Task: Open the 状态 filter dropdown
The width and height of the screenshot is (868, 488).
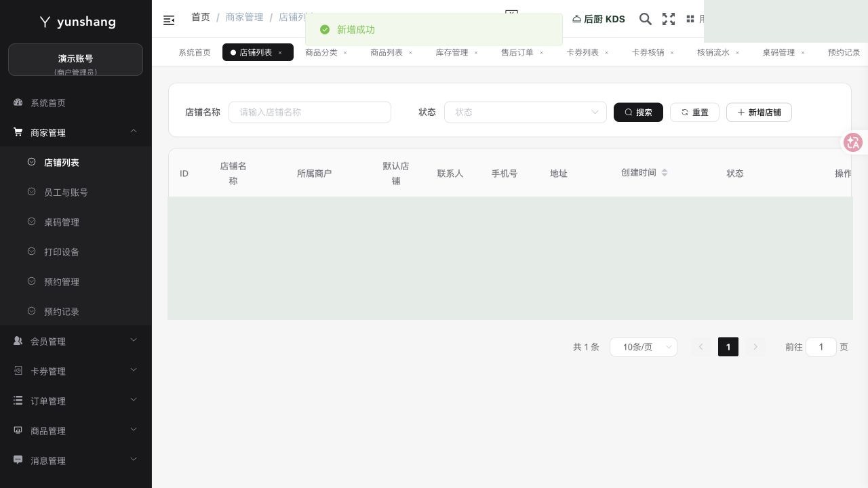Action: click(526, 112)
